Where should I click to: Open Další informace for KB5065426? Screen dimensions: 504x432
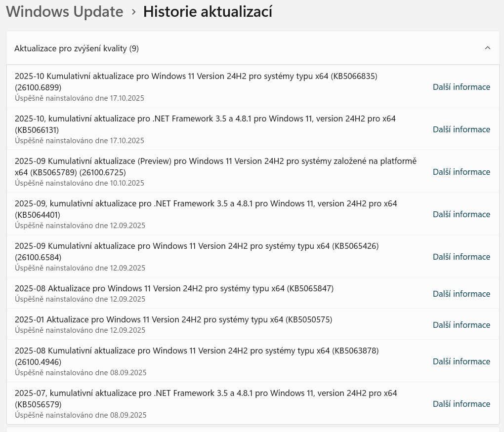pos(461,257)
